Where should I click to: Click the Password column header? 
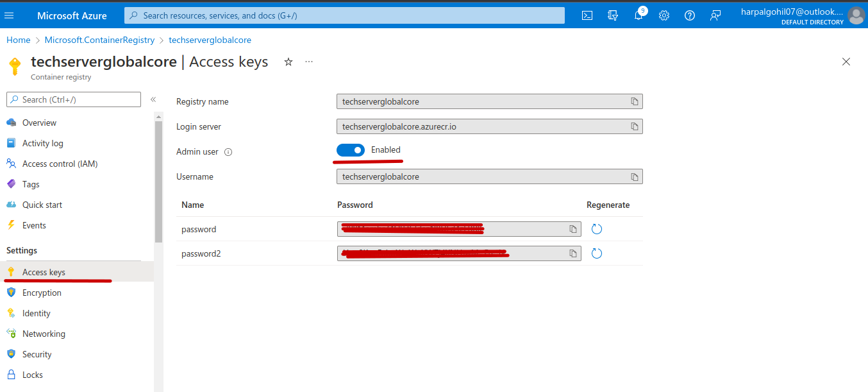pos(355,205)
